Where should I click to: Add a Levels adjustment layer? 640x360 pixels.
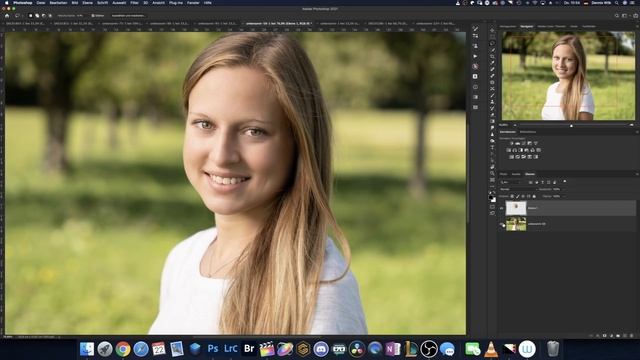(x=518, y=143)
